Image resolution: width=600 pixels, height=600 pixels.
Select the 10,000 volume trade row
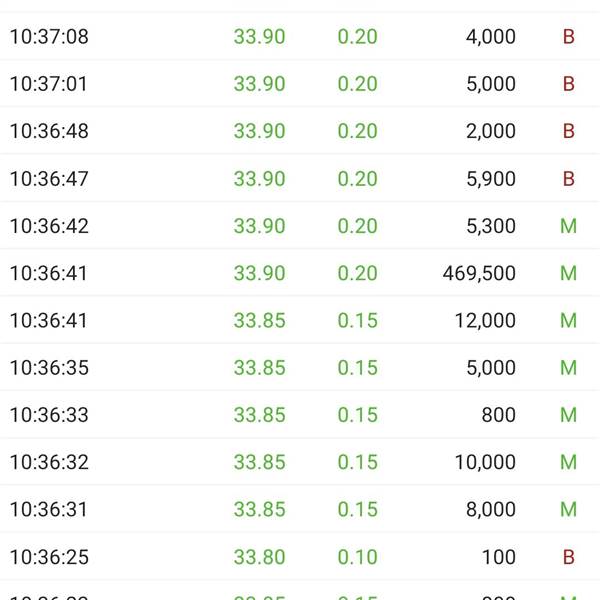(x=300, y=462)
